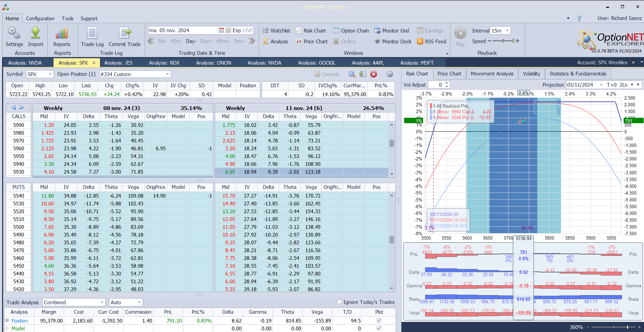Open the Volatility tab
The height and width of the screenshot is (332, 644).
(x=531, y=74)
